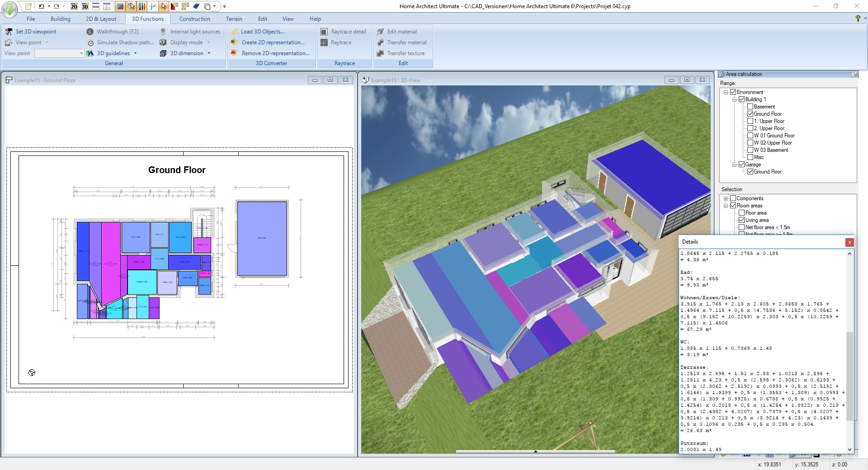
Task: Switch to 2D view via toolbar icon
Action: tap(74, 7)
